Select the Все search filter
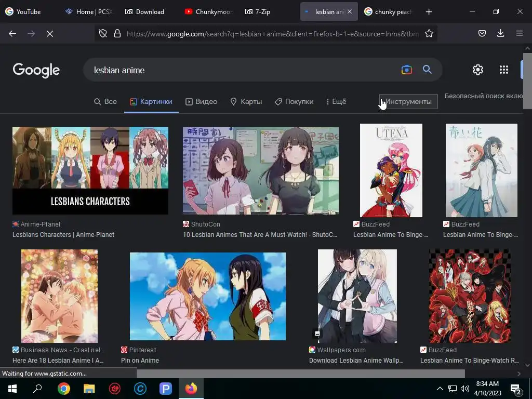 105,101
